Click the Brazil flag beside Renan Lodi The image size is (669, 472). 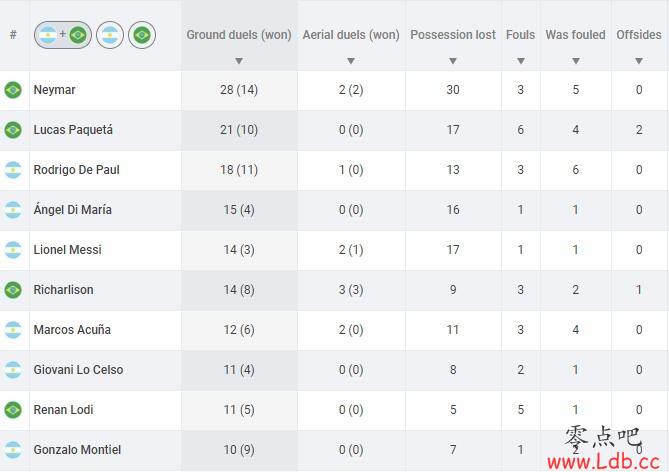tap(13, 410)
